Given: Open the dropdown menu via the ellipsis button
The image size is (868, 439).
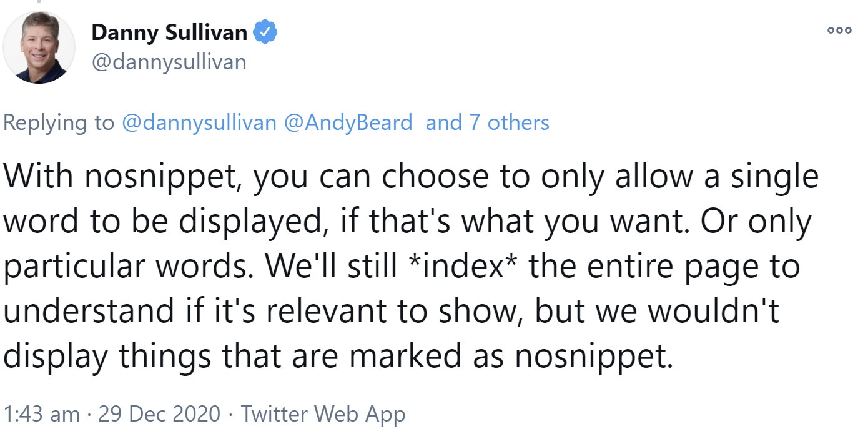Looking at the screenshot, I should coord(839,29).
